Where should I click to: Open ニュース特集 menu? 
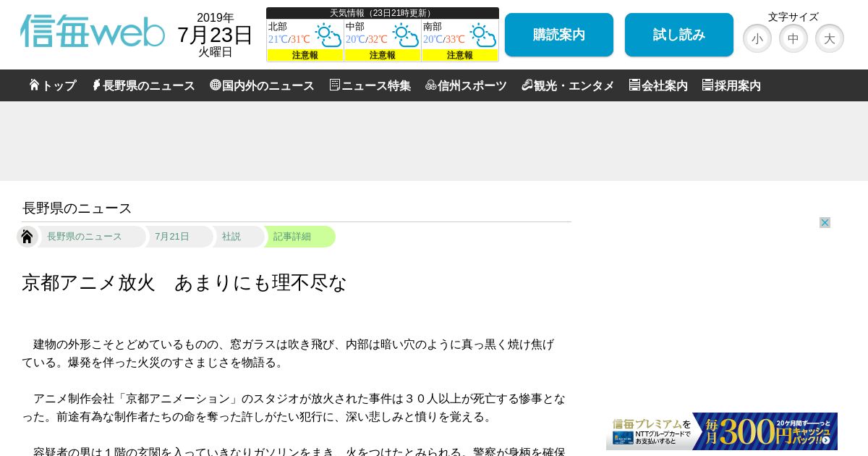point(370,85)
